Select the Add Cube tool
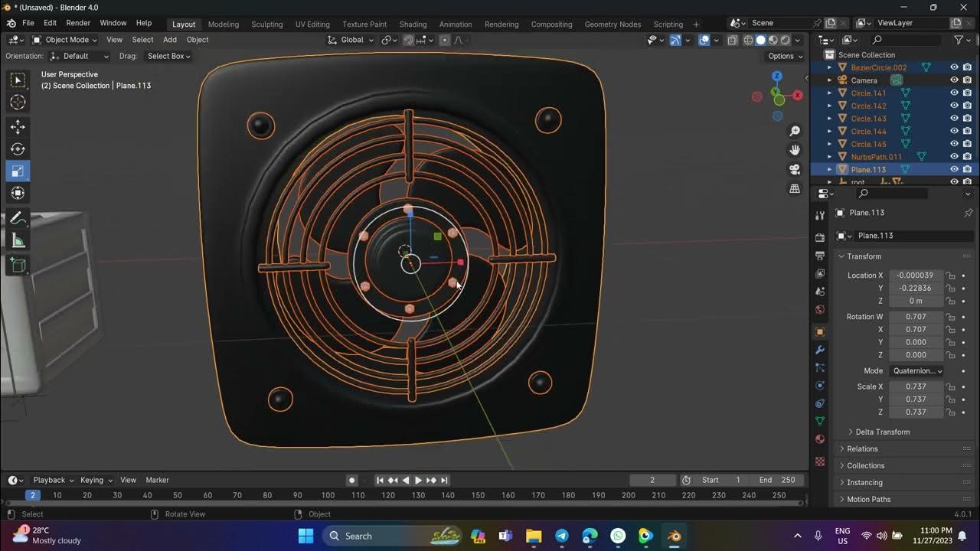 click(x=18, y=266)
